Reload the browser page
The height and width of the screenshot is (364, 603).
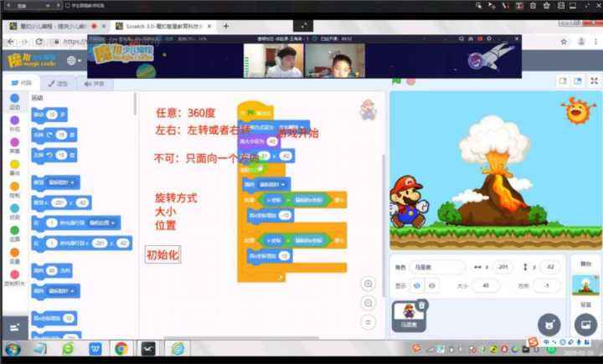pyautogui.click(x=39, y=42)
